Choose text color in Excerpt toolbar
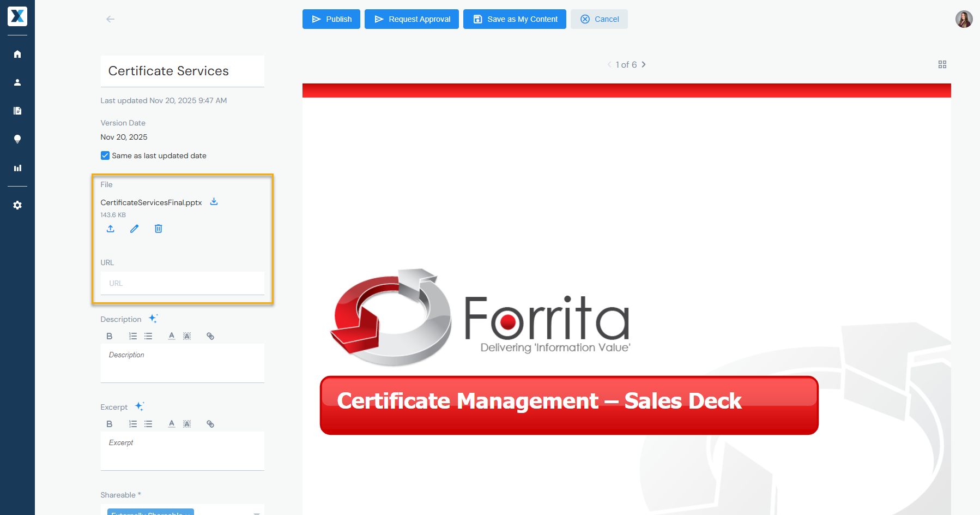 tap(172, 424)
